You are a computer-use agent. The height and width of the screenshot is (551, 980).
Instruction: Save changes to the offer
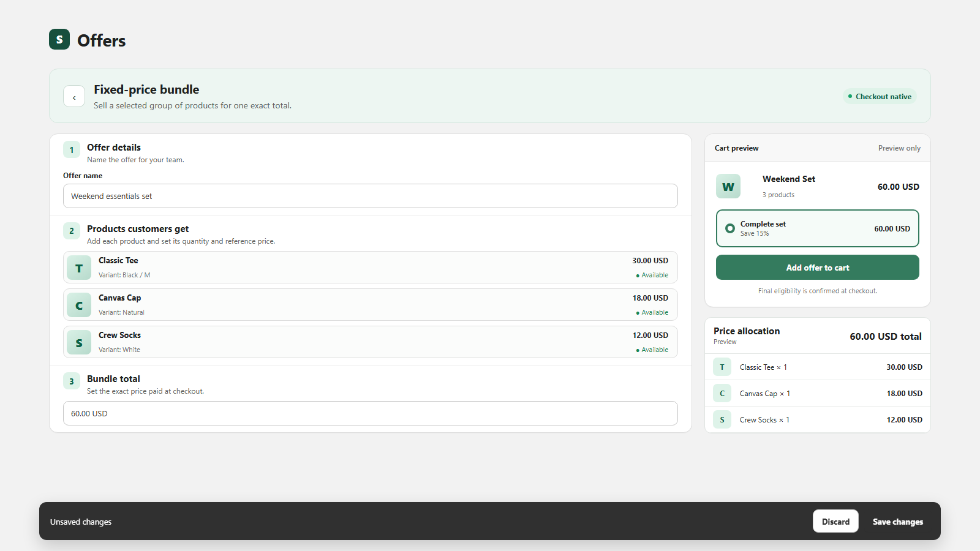(x=898, y=522)
